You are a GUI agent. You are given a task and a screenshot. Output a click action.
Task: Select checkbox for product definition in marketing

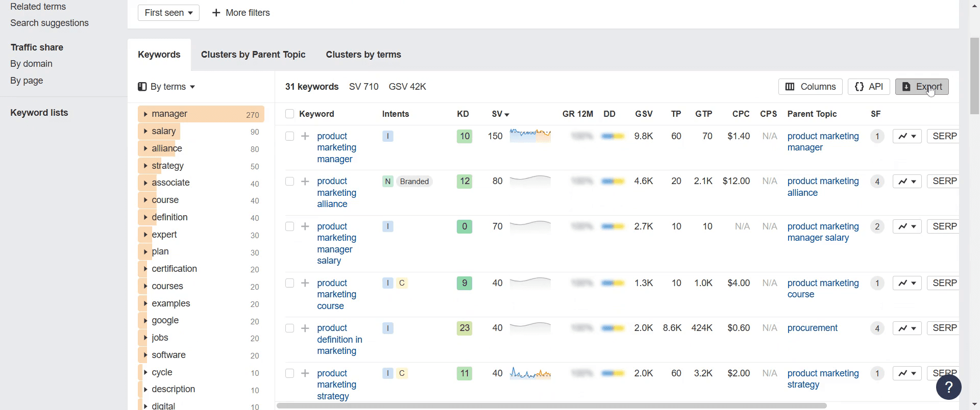(289, 328)
